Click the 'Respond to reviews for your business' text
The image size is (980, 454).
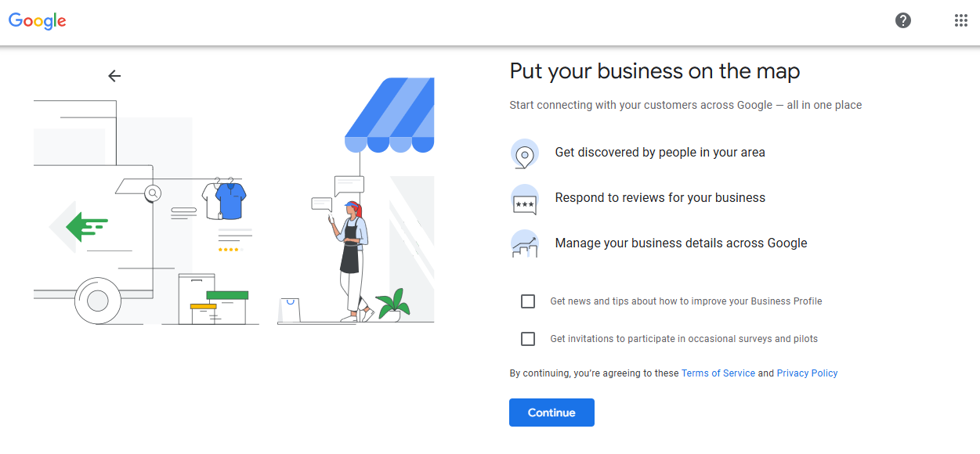(660, 197)
